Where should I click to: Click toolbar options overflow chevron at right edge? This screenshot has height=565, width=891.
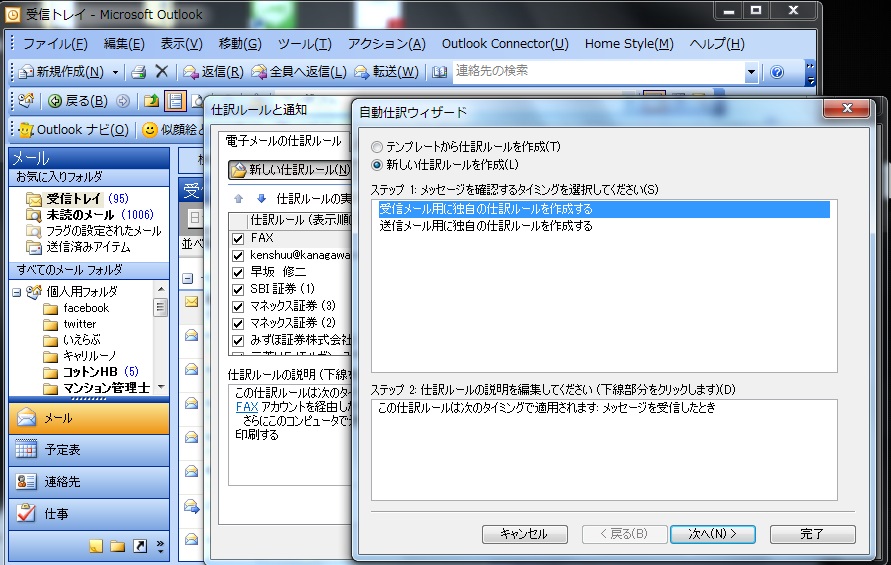point(811,73)
